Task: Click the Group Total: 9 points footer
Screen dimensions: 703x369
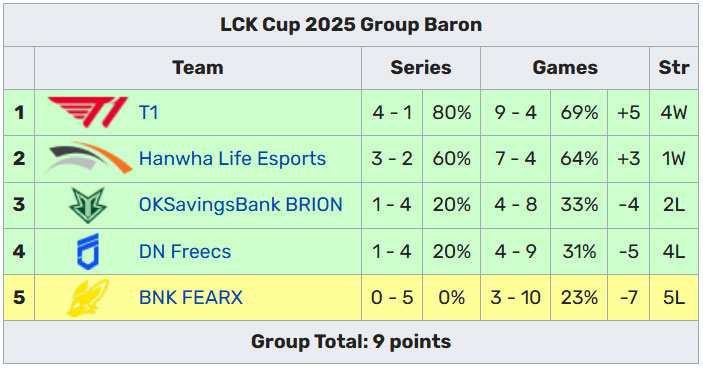Action: [x=351, y=342]
